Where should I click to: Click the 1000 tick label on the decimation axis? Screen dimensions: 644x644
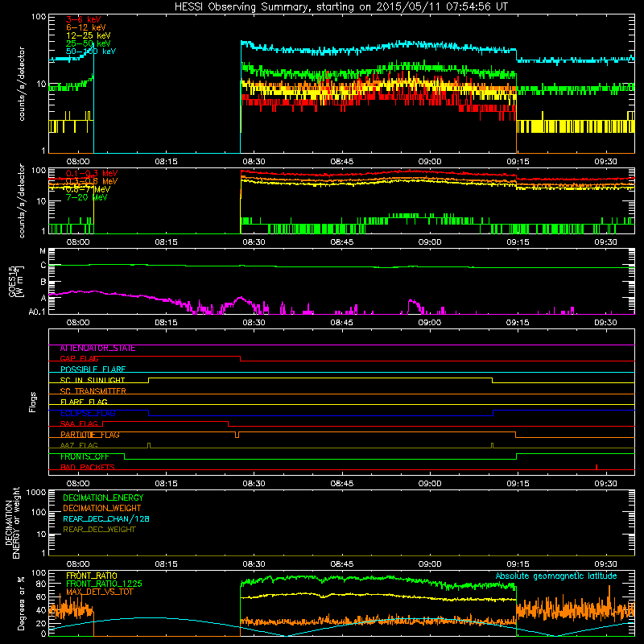(x=36, y=493)
